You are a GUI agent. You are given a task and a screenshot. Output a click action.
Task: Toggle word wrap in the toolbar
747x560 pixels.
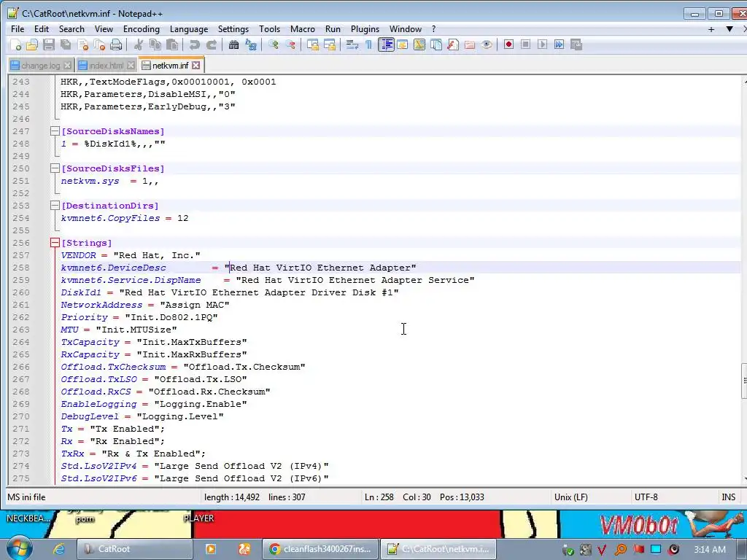352,44
